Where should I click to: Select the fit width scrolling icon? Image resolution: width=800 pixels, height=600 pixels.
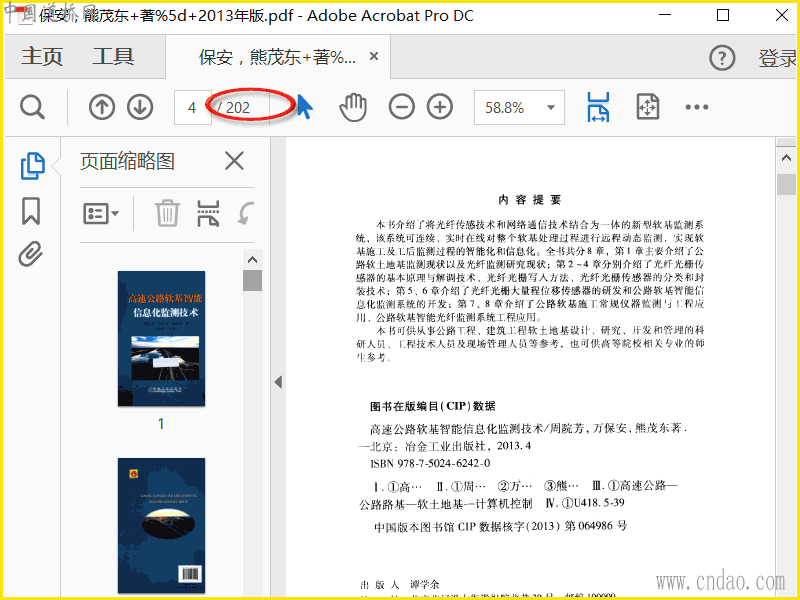(598, 107)
